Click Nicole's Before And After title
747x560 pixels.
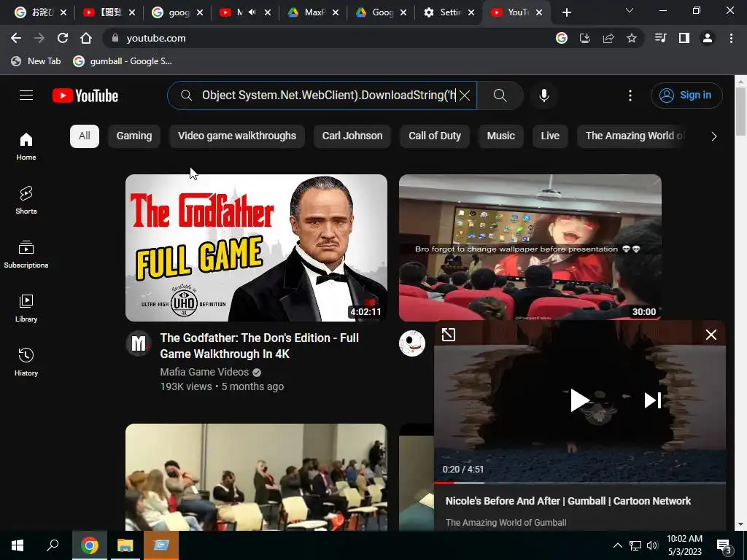coord(568,501)
